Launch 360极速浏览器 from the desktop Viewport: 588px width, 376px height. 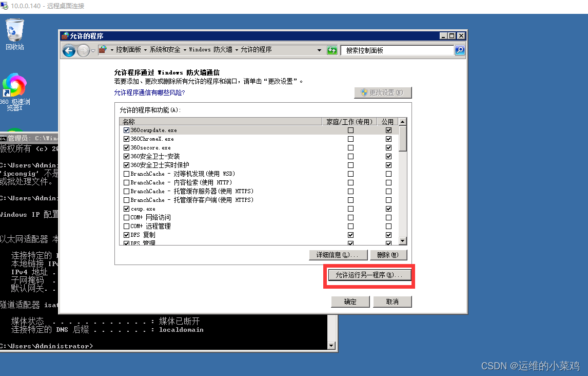click(14, 85)
